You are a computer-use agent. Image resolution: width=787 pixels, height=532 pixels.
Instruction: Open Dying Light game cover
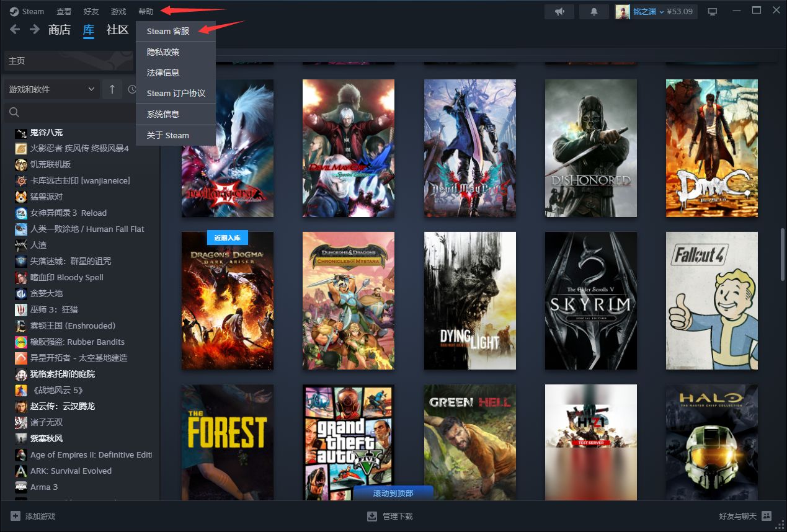pyautogui.click(x=470, y=301)
